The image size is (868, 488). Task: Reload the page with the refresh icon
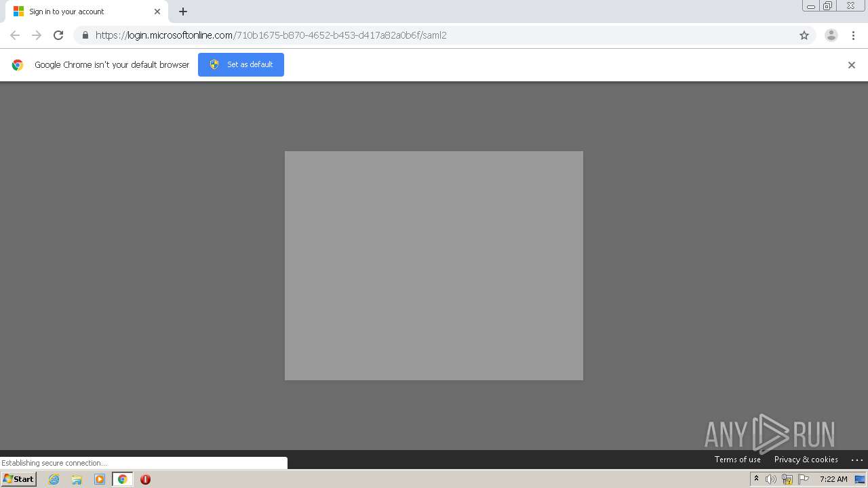(58, 35)
